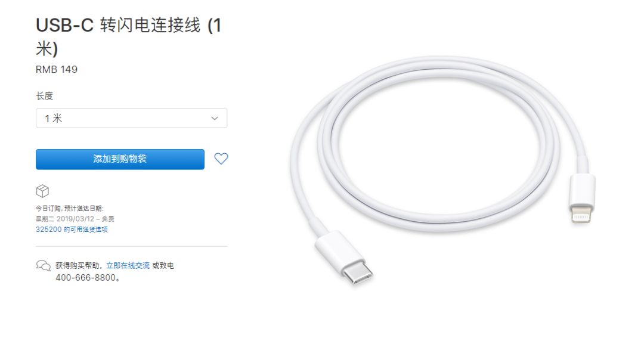Open the 长度 length dropdown
The height and width of the screenshot is (347, 644).
point(131,118)
